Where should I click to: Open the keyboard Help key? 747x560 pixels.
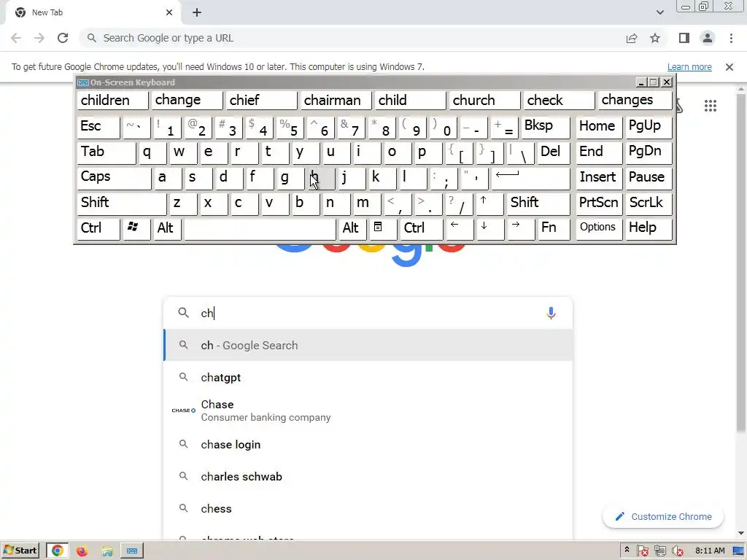coord(649,228)
